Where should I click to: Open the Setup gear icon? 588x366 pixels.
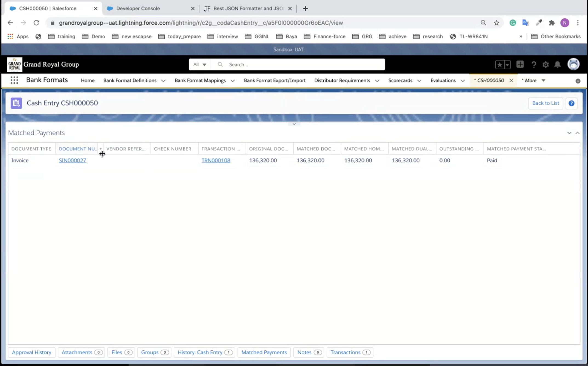546,65
